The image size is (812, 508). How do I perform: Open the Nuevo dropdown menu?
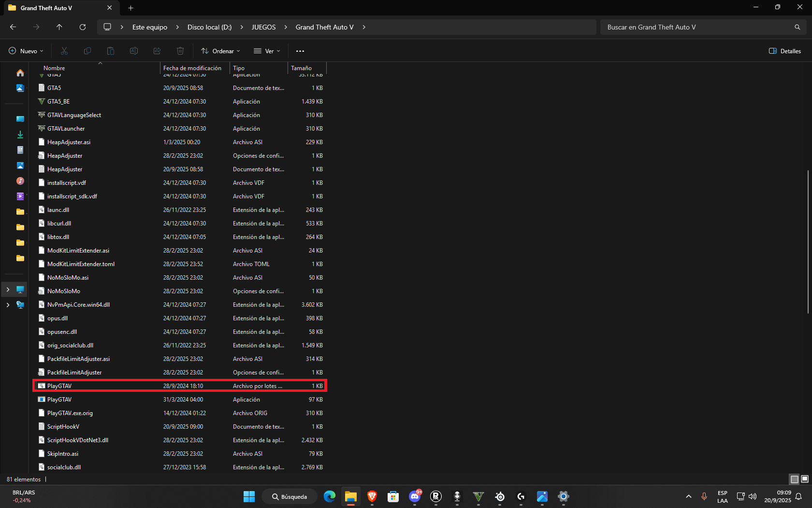(26, 51)
